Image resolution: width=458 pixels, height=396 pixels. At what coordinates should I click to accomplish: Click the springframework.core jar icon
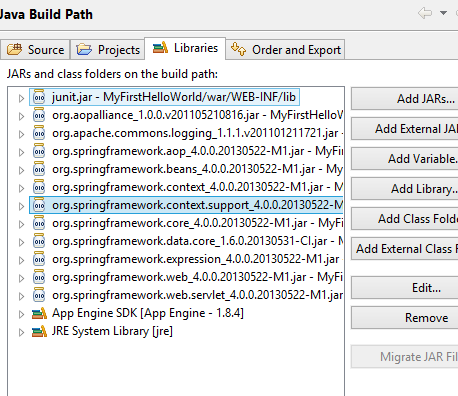[39, 223]
